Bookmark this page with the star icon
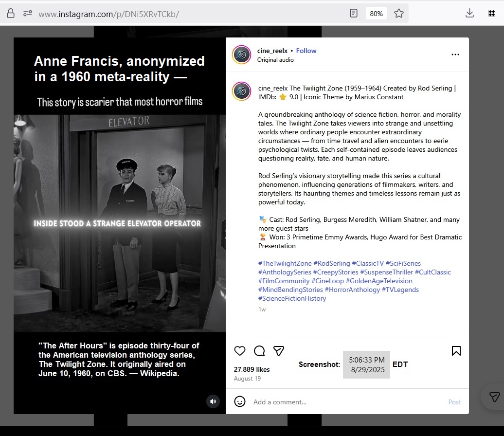 coord(399,14)
